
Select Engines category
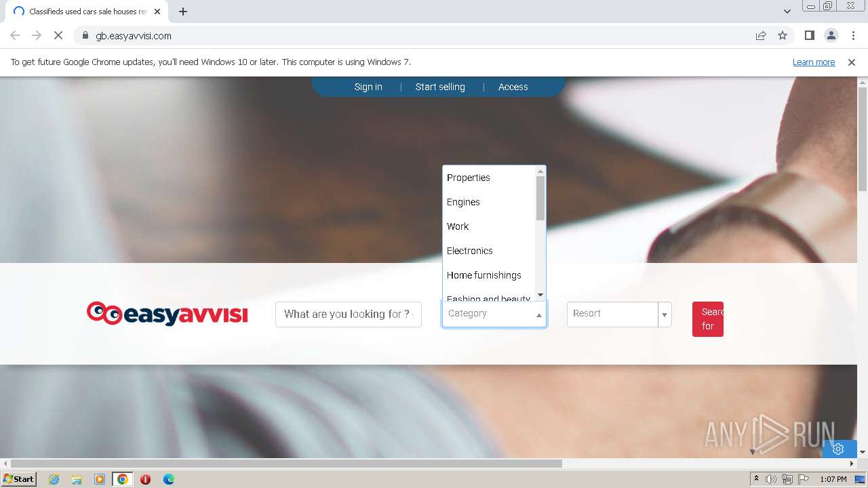[x=489, y=202]
